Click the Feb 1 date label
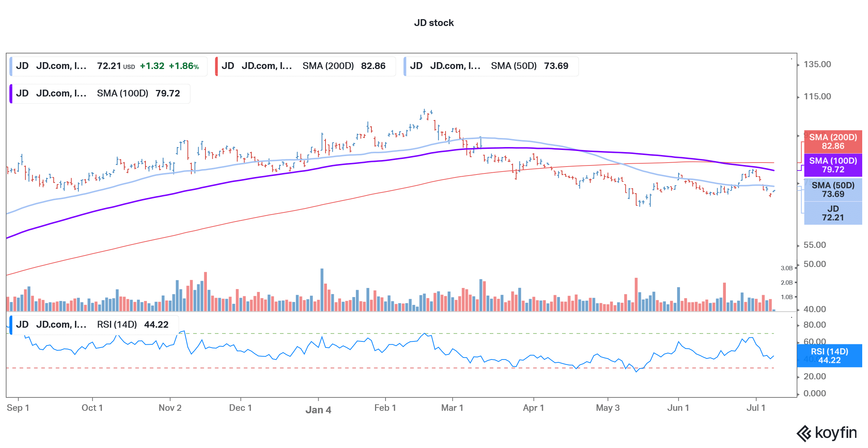Screen dimensions: 868x448 (x=385, y=408)
